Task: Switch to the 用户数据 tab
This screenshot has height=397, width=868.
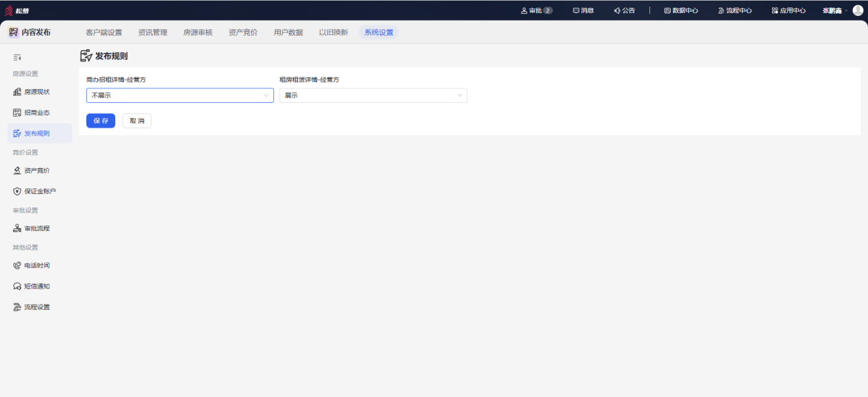Action: [288, 32]
